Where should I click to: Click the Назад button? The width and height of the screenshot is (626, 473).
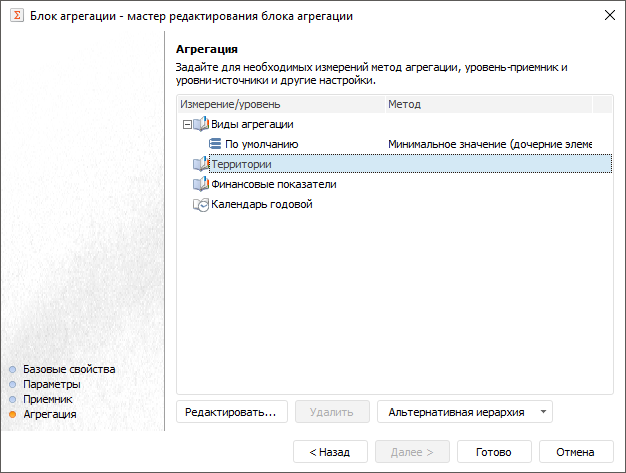tap(330, 452)
